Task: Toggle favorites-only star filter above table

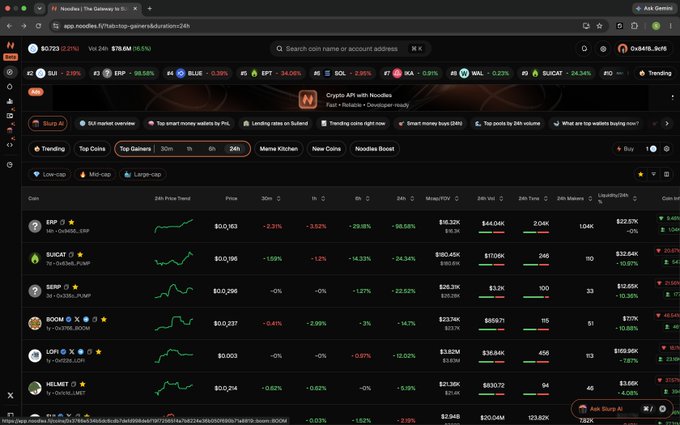Action: (641, 174)
